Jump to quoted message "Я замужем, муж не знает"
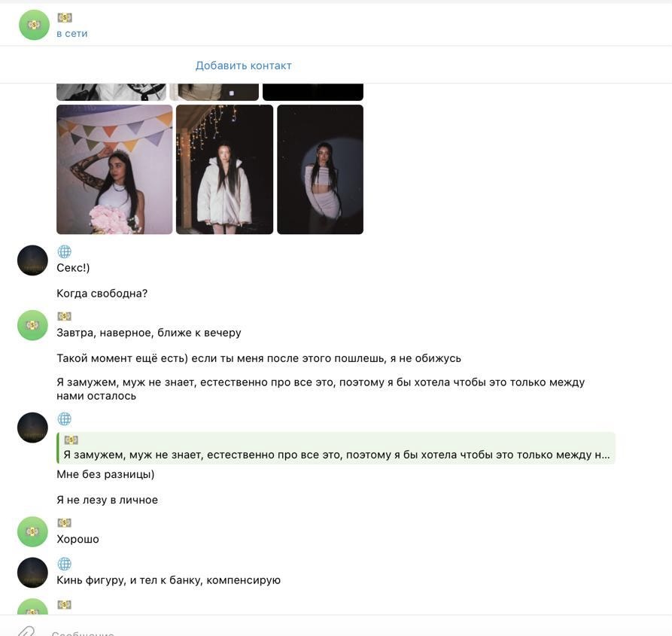 click(x=336, y=448)
